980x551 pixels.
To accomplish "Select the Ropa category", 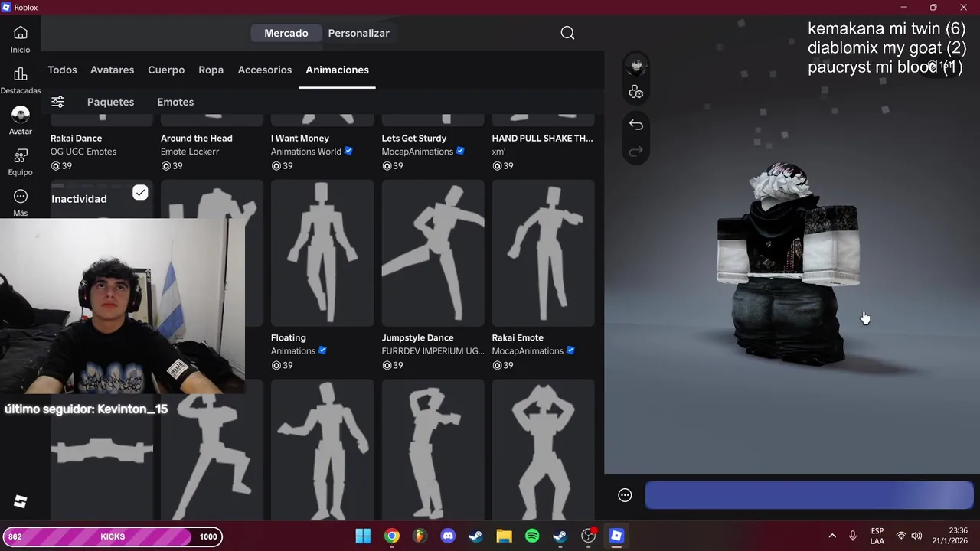I will (x=211, y=70).
